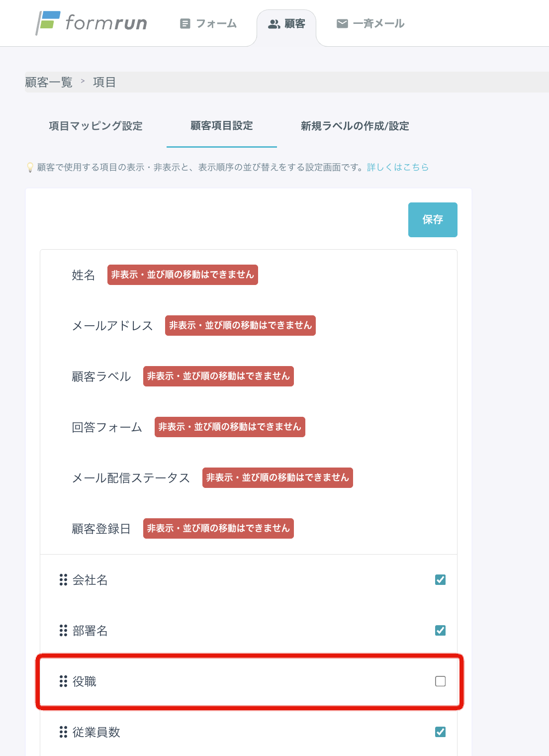
Task: Switch to 項目マッピング設定 tab
Action: point(95,126)
